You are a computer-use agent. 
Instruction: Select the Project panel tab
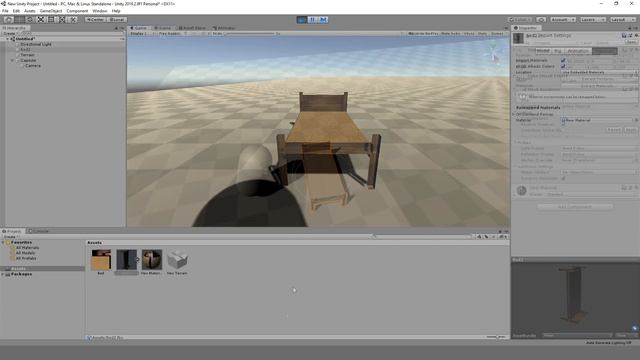click(12, 231)
